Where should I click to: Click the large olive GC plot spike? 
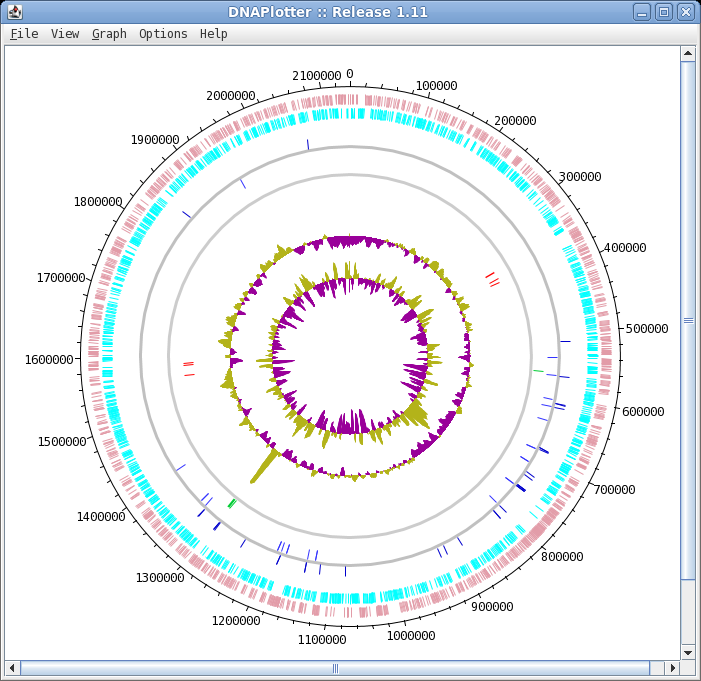(264, 466)
